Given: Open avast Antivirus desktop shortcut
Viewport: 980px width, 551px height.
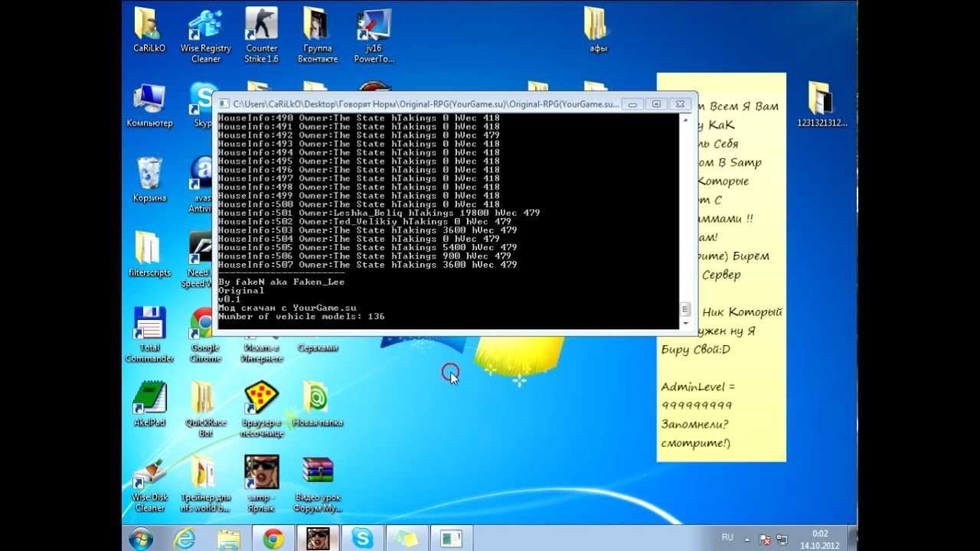Looking at the screenshot, I should pyautogui.click(x=201, y=184).
